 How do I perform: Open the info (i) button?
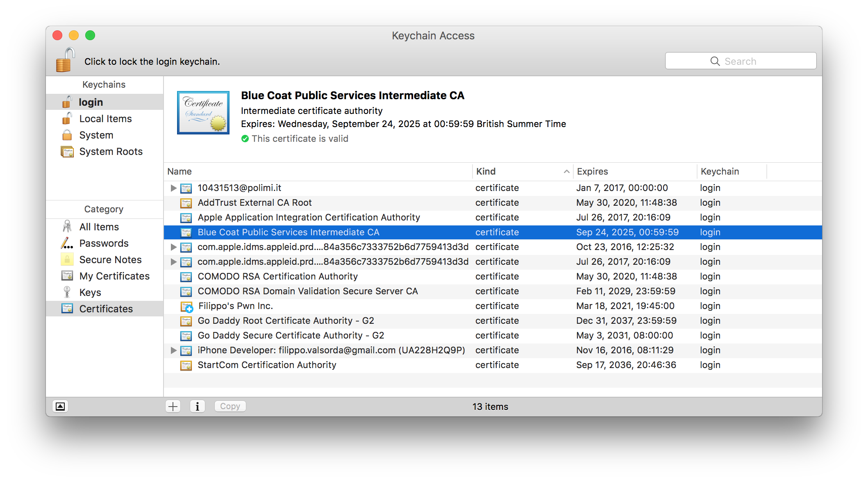(x=197, y=406)
